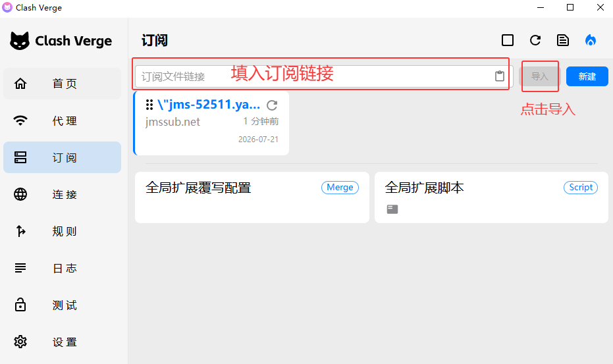Open the 全局扩展脚本 card

(x=491, y=197)
